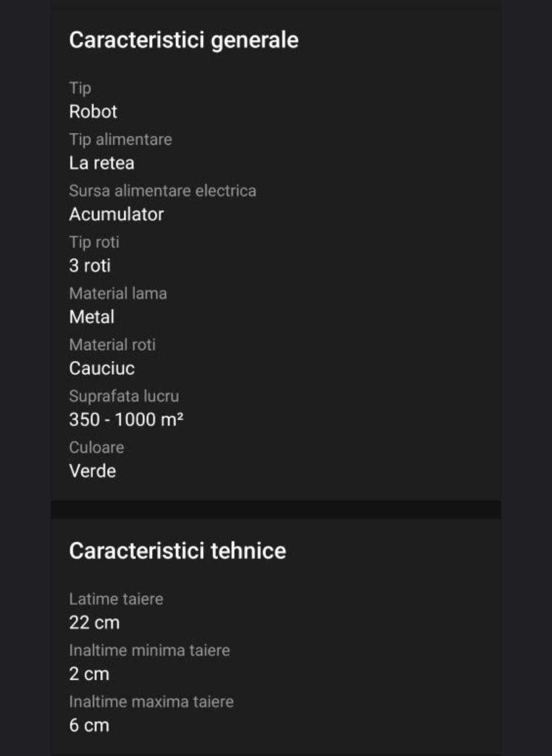
Task: Select the 350 - 1000 m² value
Action: pyautogui.click(x=126, y=420)
